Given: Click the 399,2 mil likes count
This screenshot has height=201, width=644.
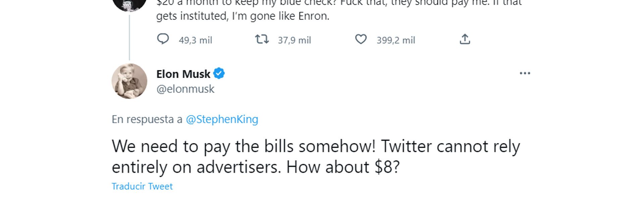Looking at the screenshot, I should pyautogui.click(x=396, y=40).
